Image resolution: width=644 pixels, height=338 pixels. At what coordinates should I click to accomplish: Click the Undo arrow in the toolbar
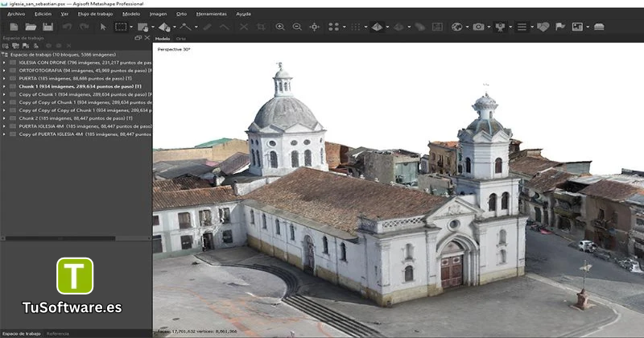click(67, 27)
